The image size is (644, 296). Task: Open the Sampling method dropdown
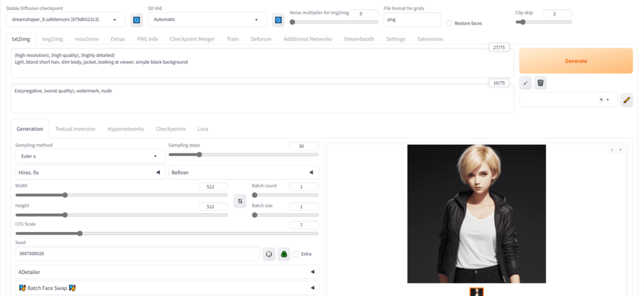(89, 156)
